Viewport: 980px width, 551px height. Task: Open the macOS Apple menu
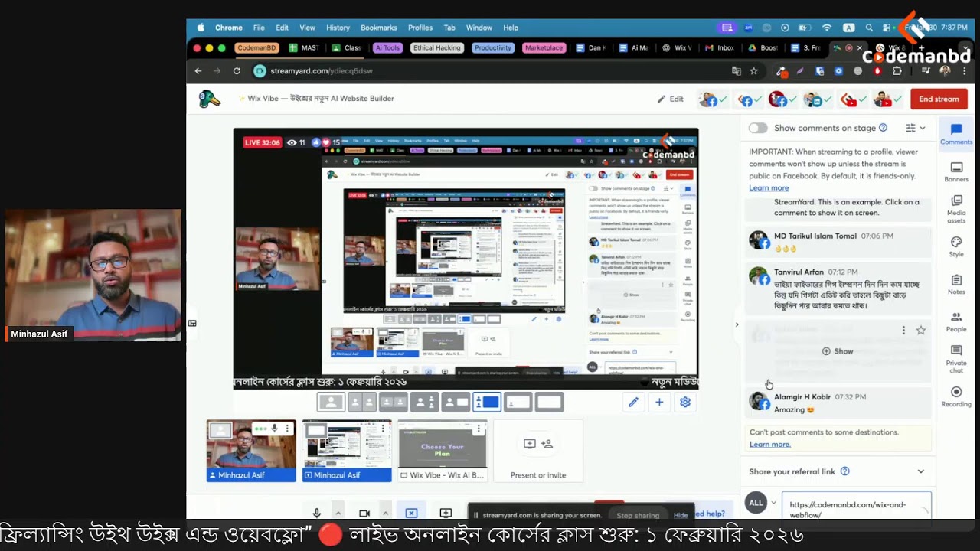(x=201, y=28)
